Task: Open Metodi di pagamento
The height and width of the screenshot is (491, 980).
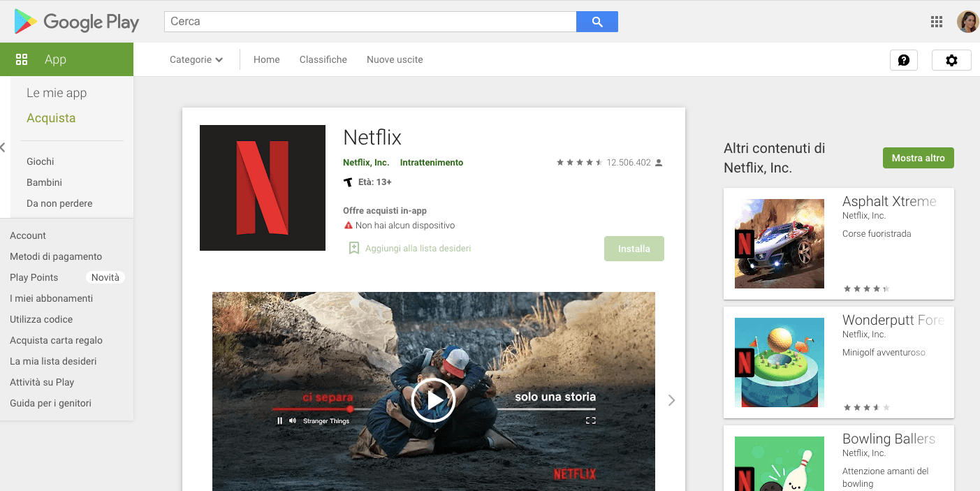Action: pos(56,256)
